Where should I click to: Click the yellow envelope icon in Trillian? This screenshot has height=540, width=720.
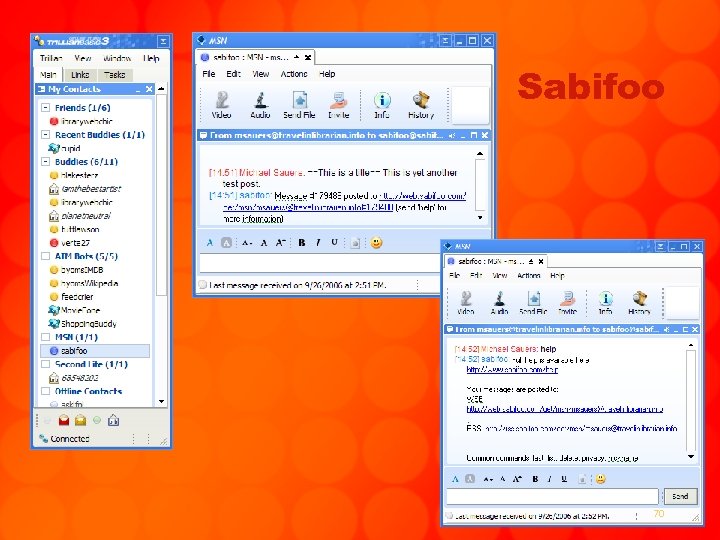pos(80,420)
